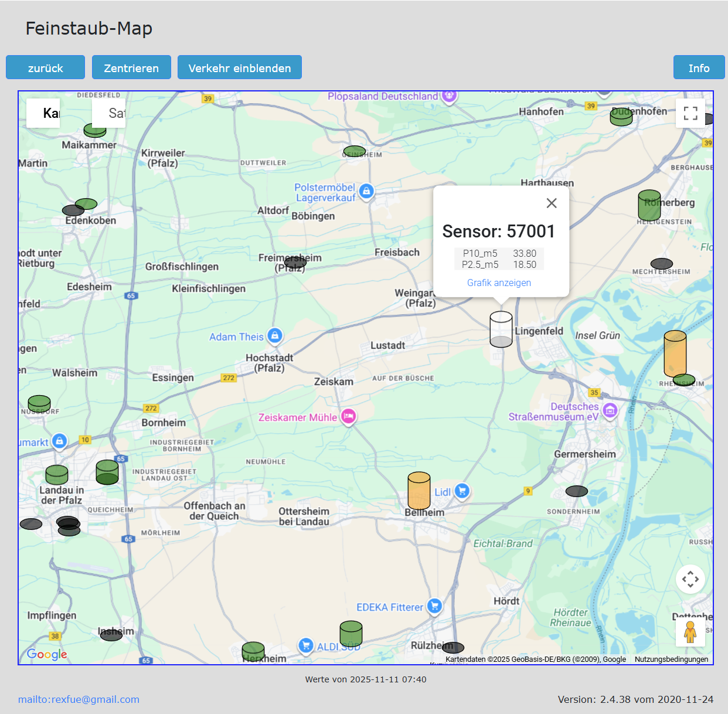This screenshot has height=714, width=728.
Task: Open the Grafik anzeigen link
Action: pyautogui.click(x=499, y=283)
